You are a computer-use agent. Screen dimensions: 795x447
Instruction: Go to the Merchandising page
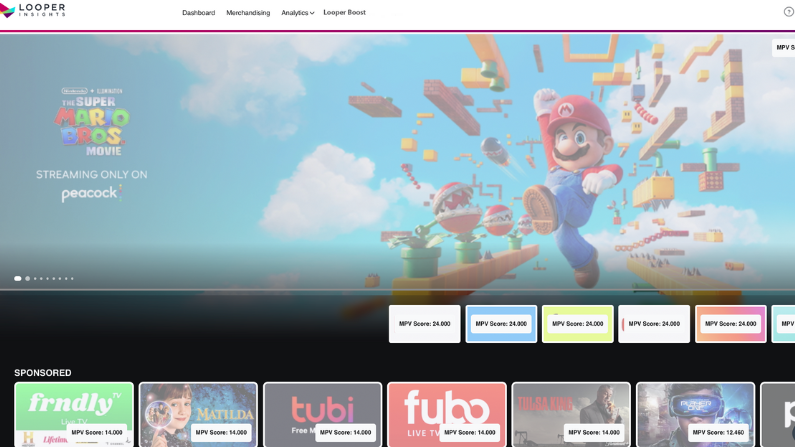248,13
